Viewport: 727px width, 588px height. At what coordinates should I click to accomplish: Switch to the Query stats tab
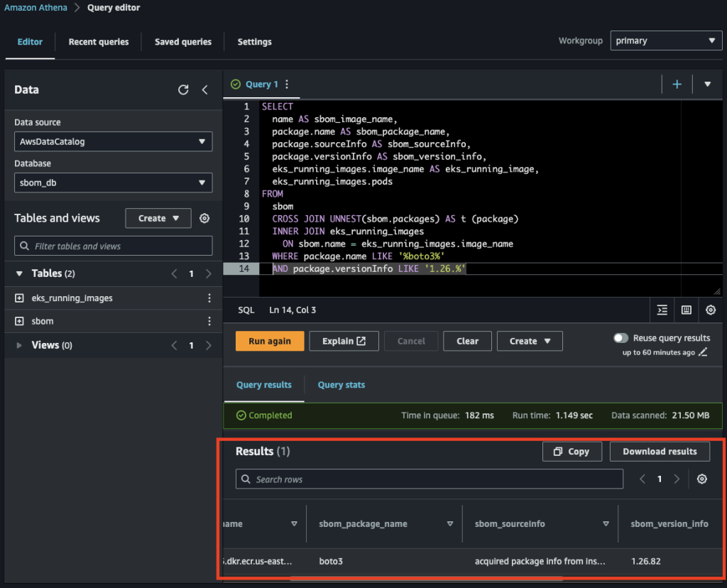[341, 384]
